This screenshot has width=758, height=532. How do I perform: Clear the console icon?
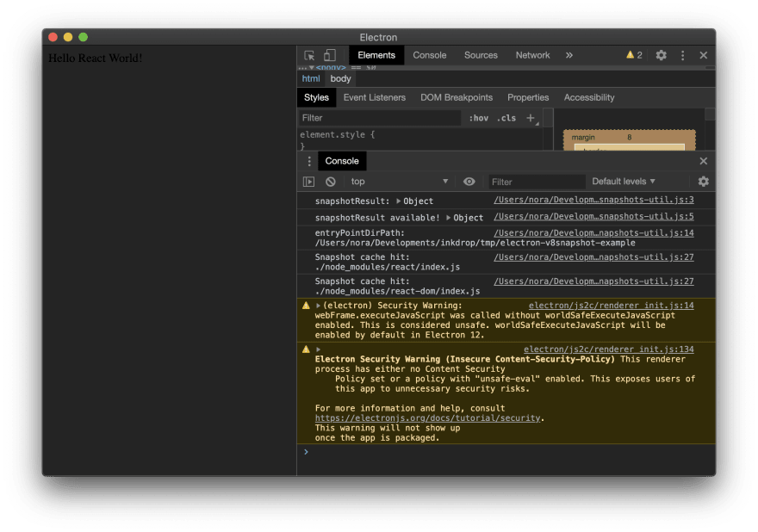pyautogui.click(x=330, y=182)
